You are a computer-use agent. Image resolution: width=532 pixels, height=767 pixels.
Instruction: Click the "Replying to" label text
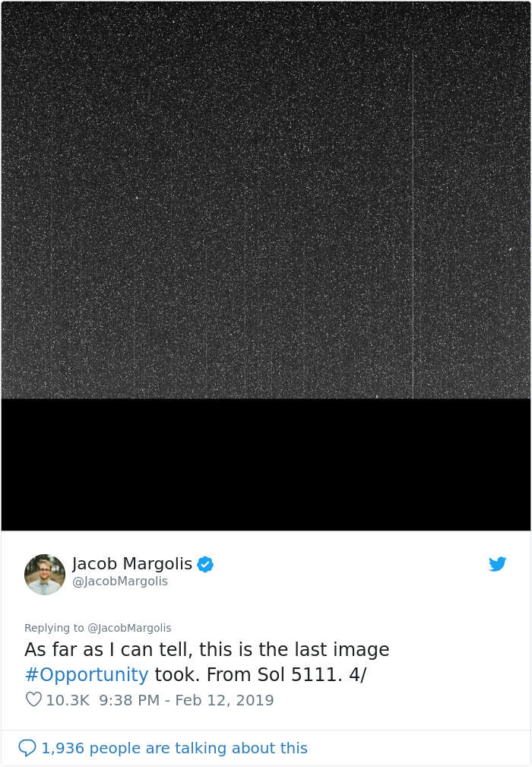(54, 628)
